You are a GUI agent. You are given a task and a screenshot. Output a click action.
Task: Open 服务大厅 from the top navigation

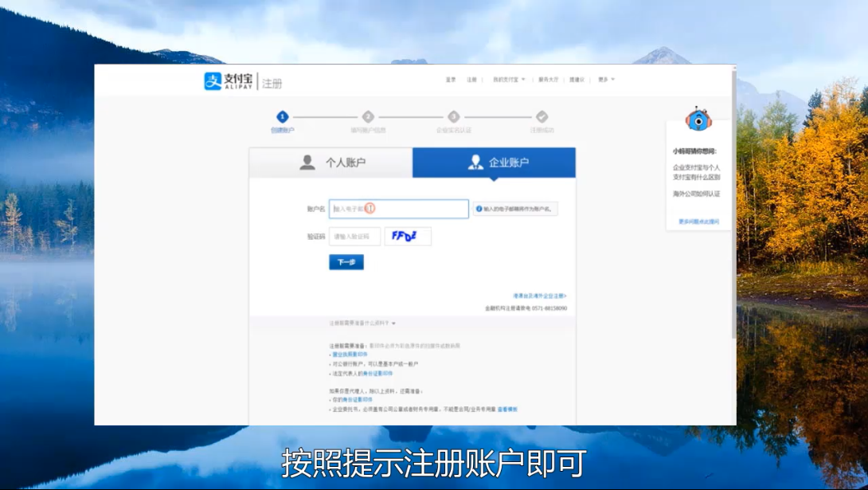549,80
